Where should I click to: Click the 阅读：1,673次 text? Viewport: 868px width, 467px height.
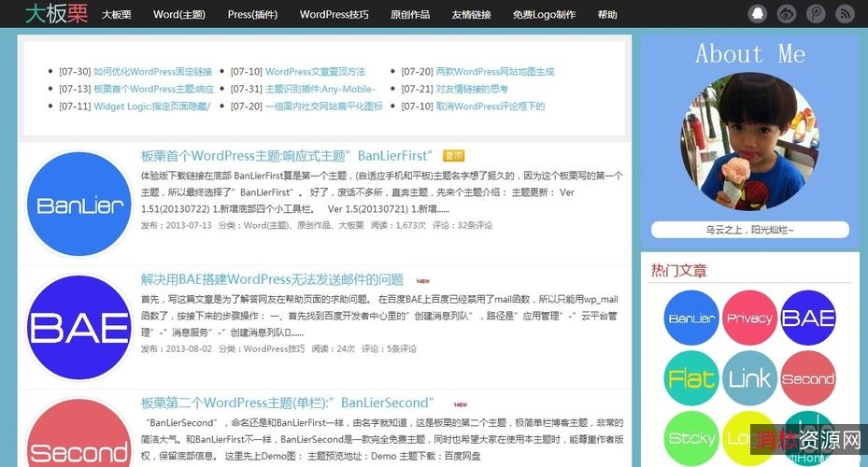click(398, 225)
